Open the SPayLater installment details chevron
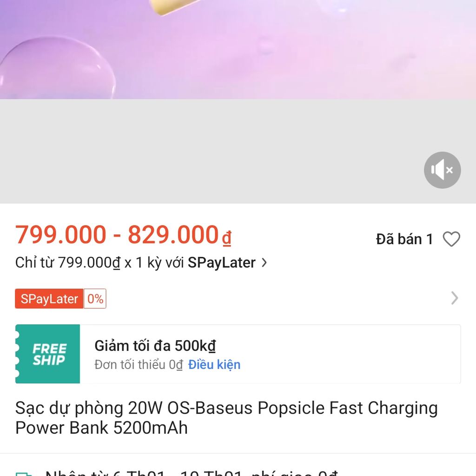The width and height of the screenshot is (476, 476). coord(264,263)
